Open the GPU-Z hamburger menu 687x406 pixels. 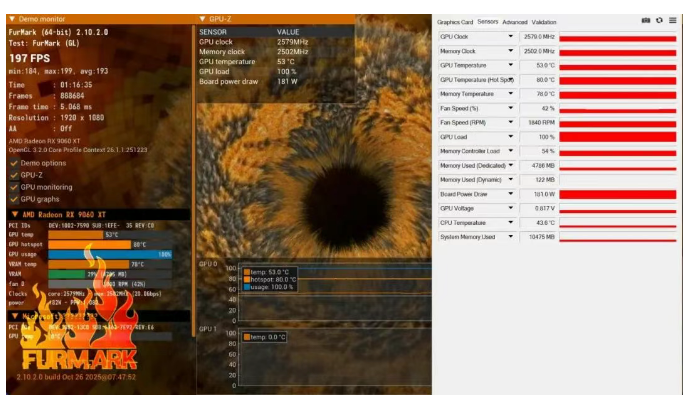(673, 20)
